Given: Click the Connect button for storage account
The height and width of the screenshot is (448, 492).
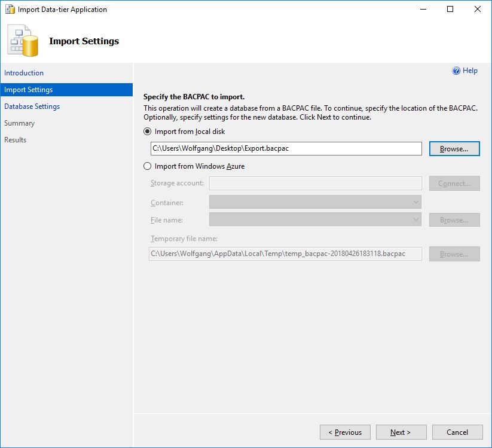Looking at the screenshot, I should click(454, 184).
